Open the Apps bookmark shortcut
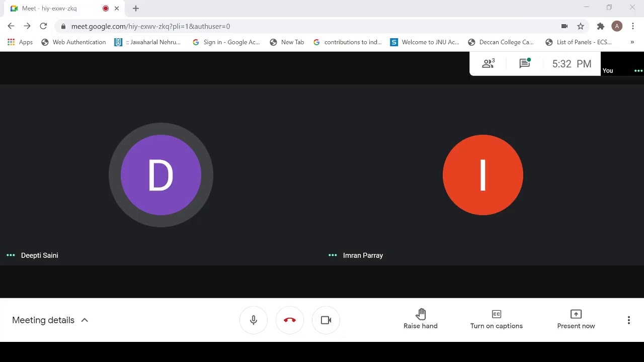The height and width of the screenshot is (362, 644). point(20,42)
